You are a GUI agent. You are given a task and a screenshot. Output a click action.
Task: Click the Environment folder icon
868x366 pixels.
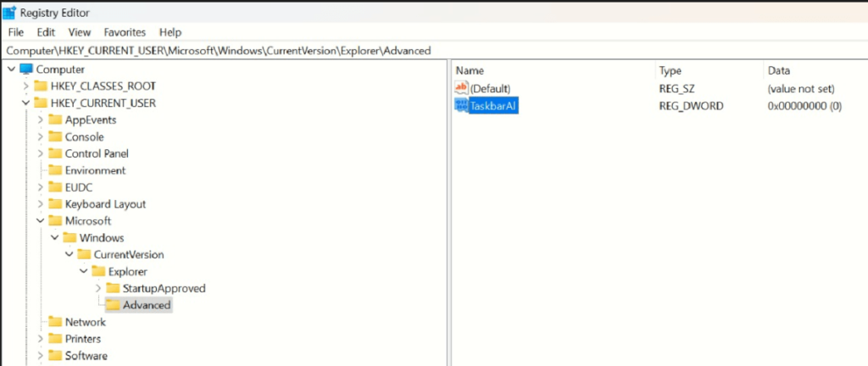pos(55,170)
